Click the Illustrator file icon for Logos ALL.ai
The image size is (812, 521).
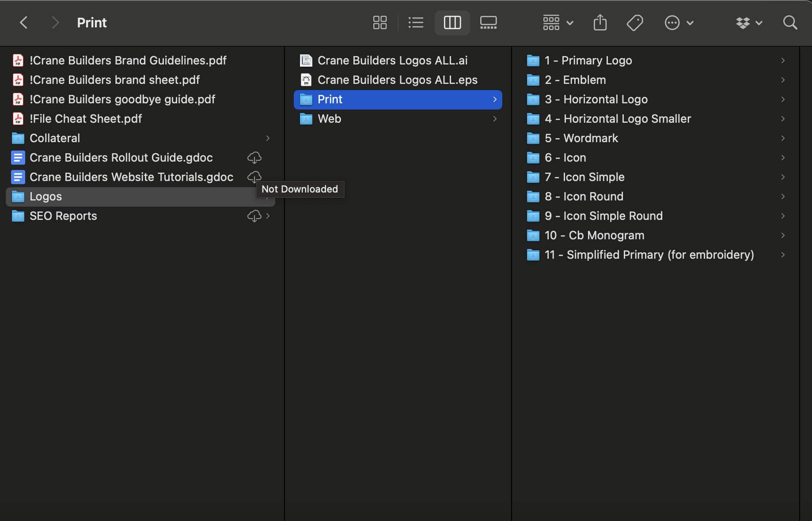tap(306, 60)
